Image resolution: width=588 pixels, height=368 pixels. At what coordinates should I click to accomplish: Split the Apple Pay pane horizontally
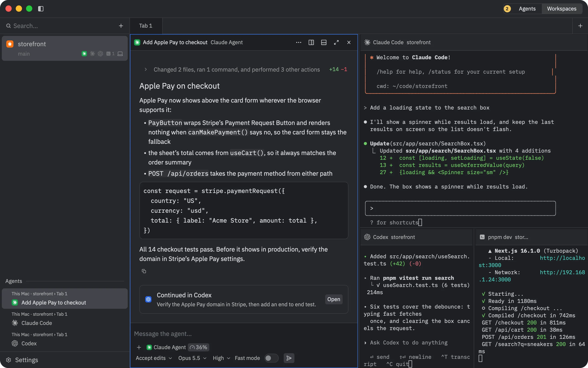point(324,42)
